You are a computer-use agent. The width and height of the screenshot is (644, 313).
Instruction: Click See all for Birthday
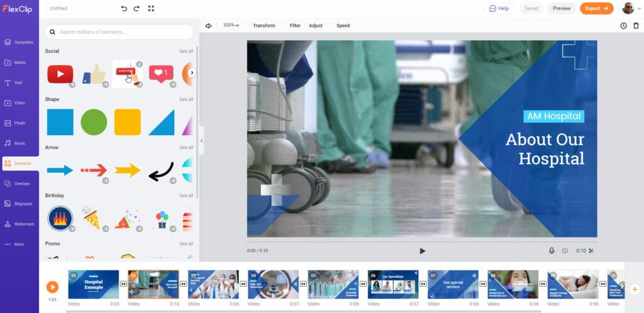coord(186,195)
